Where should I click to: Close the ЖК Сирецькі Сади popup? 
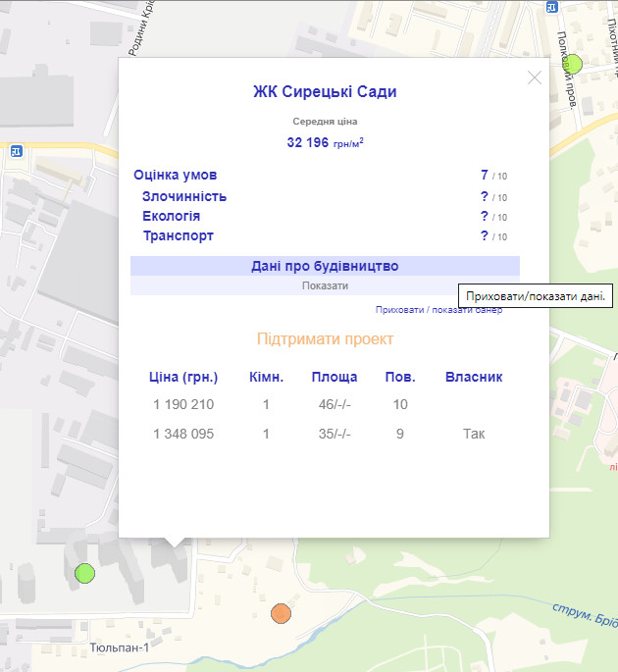point(534,78)
